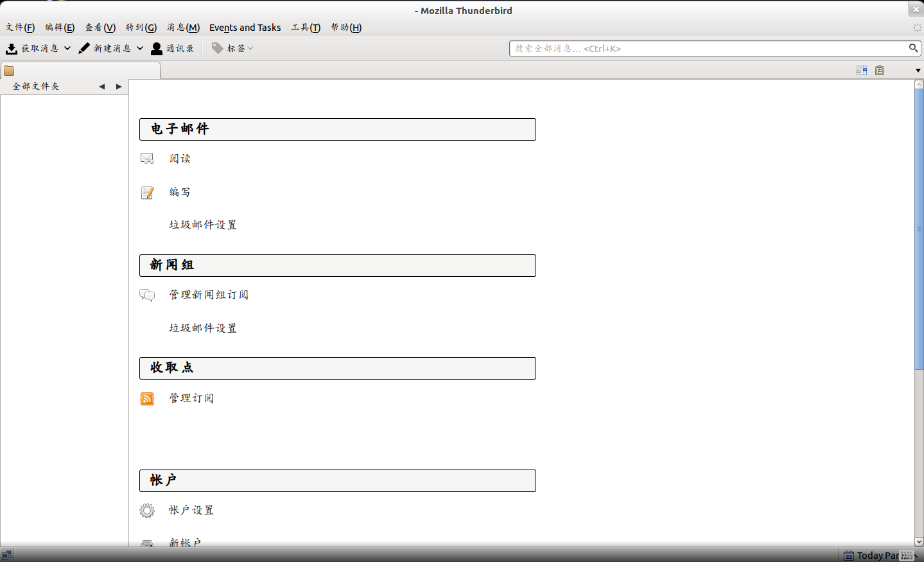Click the online status icon in status bar
924x562 pixels.
(x=7, y=554)
